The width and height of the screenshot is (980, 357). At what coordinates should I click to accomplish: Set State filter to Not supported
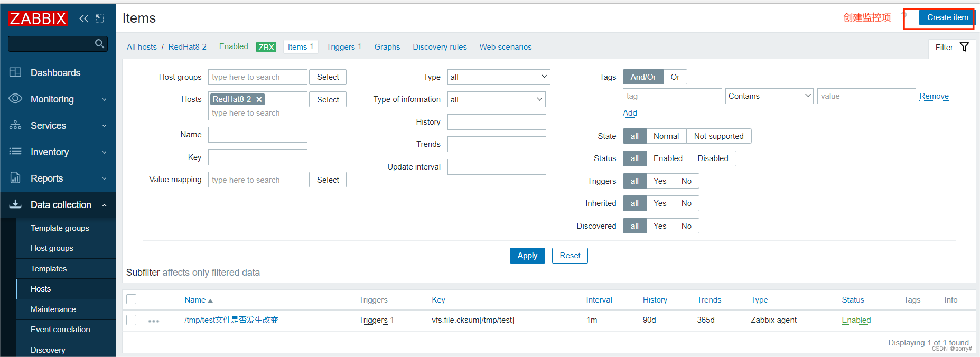coord(718,136)
